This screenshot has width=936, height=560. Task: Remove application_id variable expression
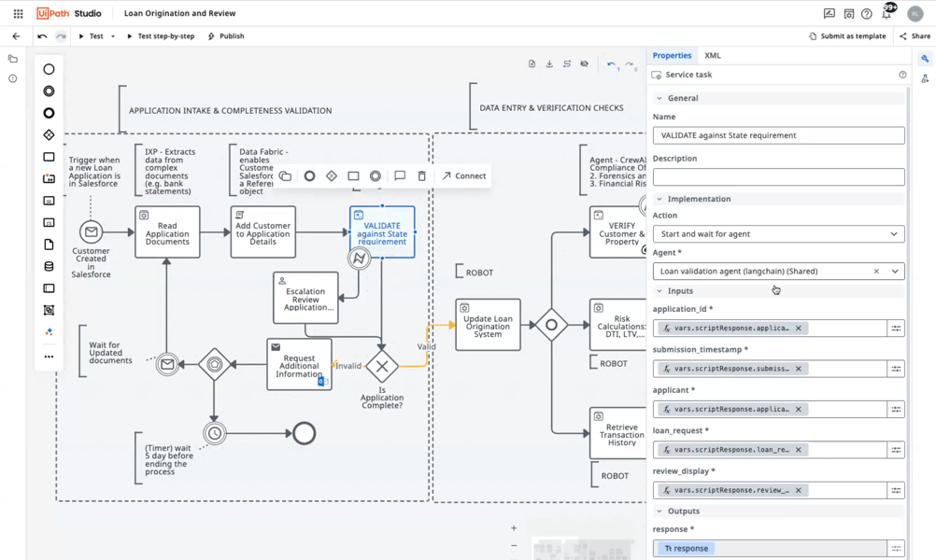[x=798, y=328]
